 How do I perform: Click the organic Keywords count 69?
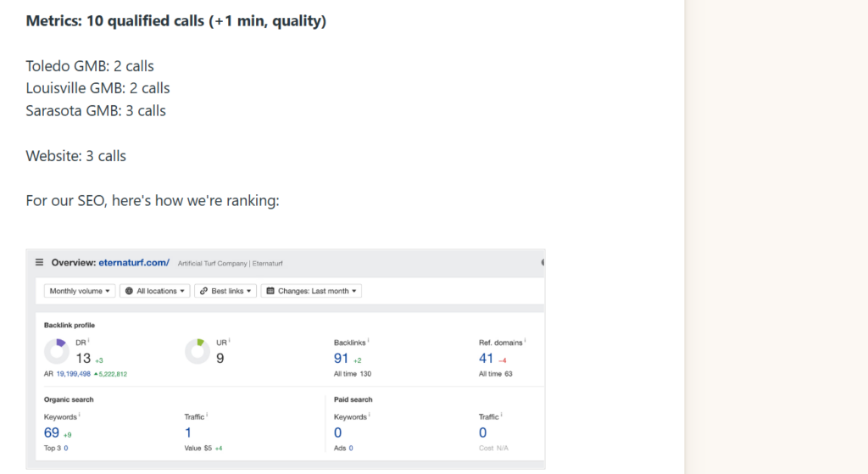pos(52,433)
